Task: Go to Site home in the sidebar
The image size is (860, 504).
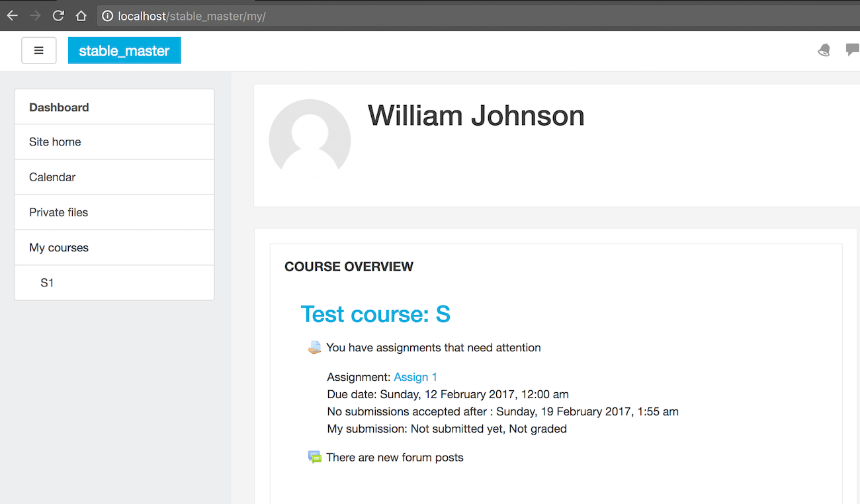Action: pyautogui.click(x=114, y=142)
